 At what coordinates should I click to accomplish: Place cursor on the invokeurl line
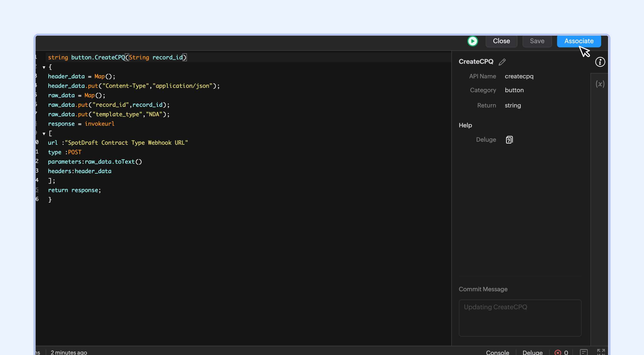click(99, 124)
